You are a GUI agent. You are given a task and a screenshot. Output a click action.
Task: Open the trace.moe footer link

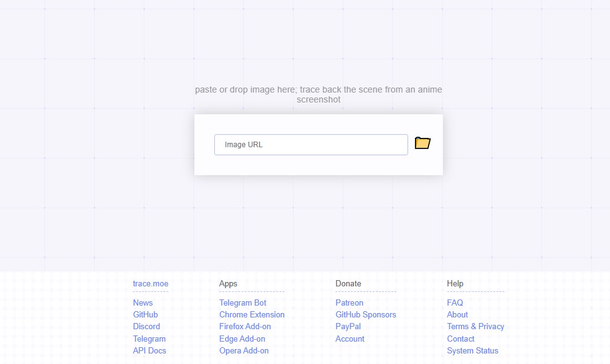coord(150,283)
